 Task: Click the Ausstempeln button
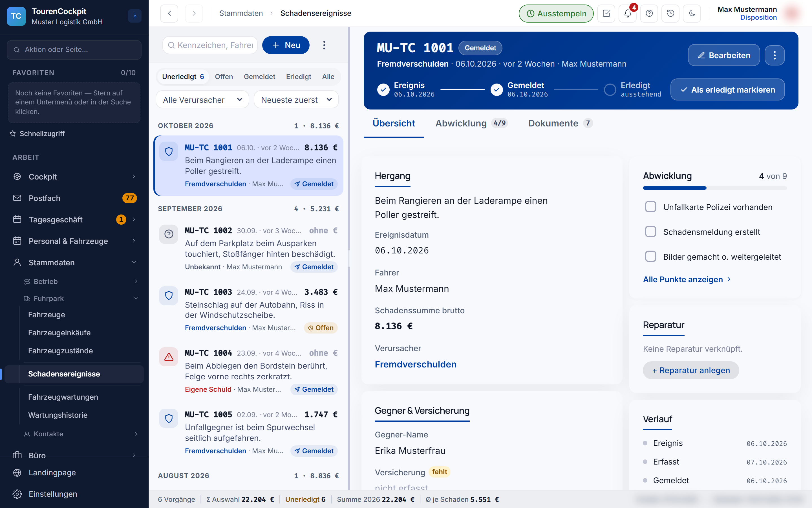[x=556, y=14]
